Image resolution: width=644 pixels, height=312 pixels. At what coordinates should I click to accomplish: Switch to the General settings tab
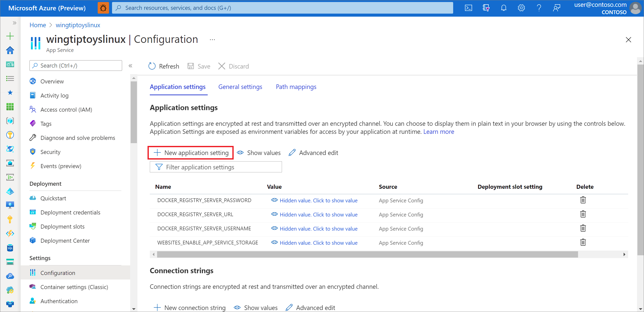(240, 87)
